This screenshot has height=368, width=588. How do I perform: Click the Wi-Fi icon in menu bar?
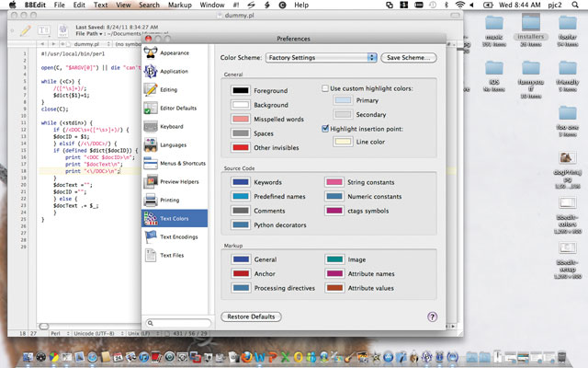tap(459, 5)
